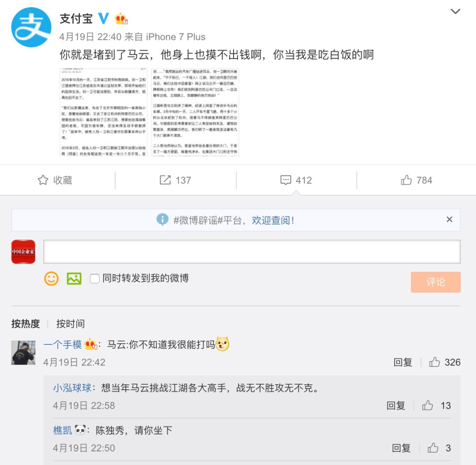Follow the 欢迎查阅 link
This screenshot has height=465, width=476.
coord(273,220)
